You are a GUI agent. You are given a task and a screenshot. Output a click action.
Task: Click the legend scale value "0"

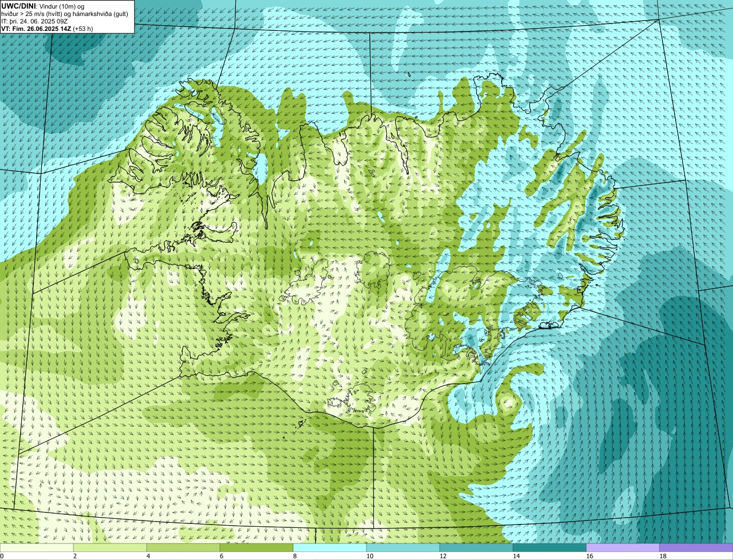point(2,556)
